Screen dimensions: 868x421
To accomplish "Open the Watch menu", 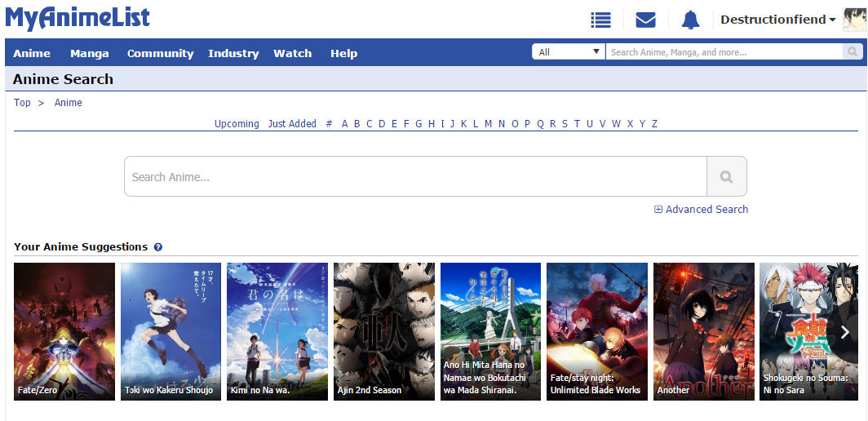I will (292, 53).
